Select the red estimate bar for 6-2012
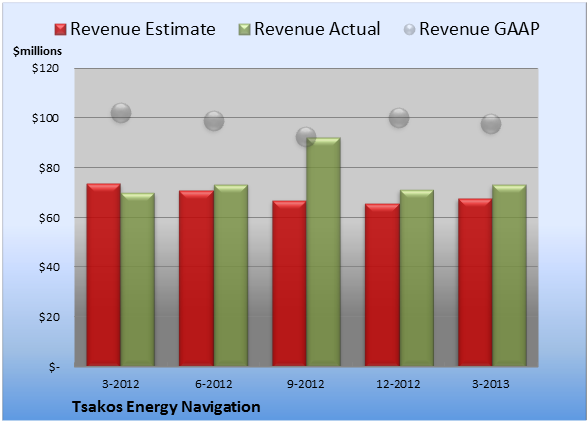This screenshot has height=422, width=588. [x=196, y=278]
